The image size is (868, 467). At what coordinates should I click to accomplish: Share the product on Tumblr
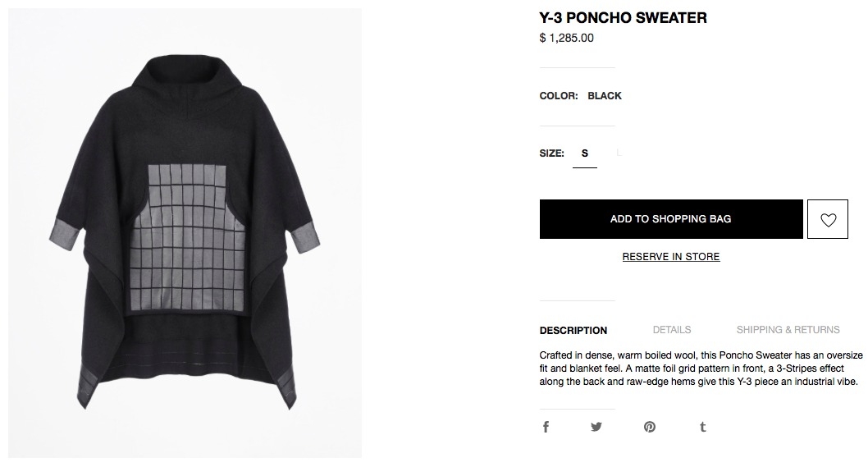tap(702, 427)
